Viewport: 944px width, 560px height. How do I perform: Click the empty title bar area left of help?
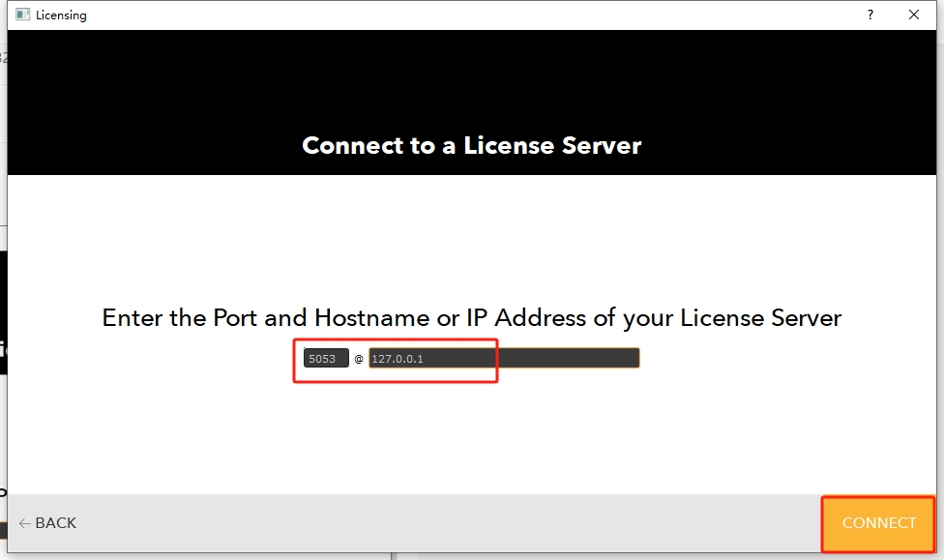[484, 15]
